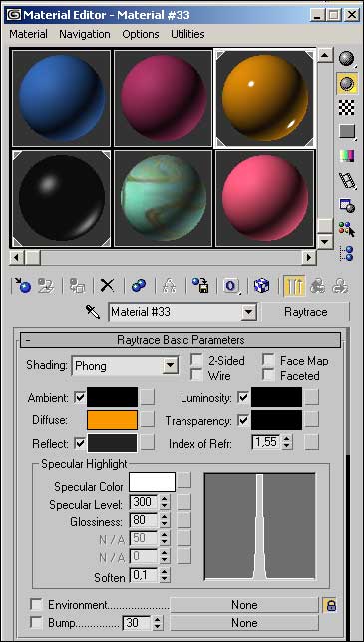This screenshot has width=364, height=642.
Task: Open the Material menu
Action: pyautogui.click(x=28, y=34)
